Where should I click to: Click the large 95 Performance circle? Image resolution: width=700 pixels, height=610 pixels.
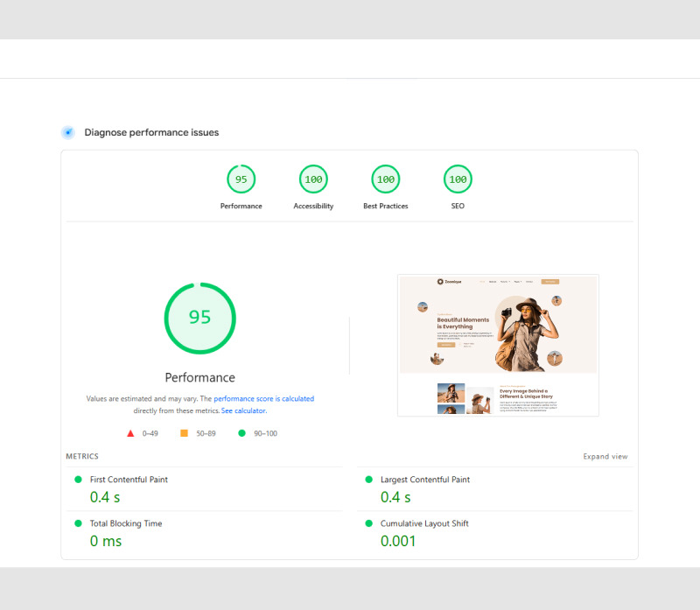[199, 318]
